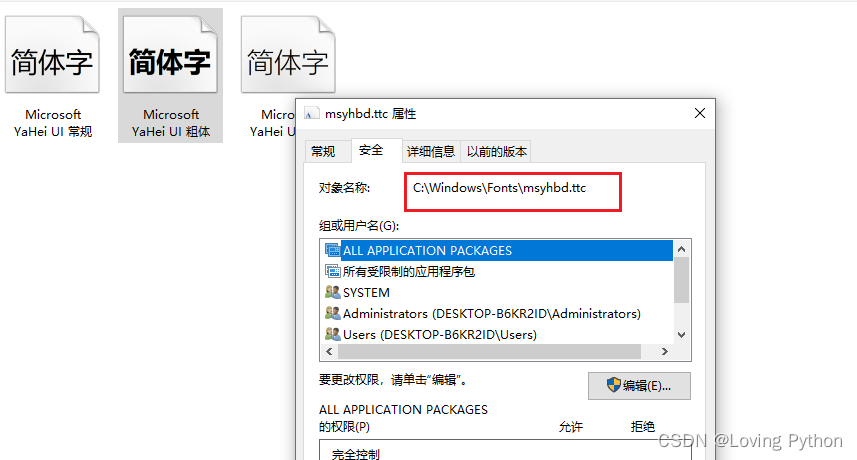857x460 pixels.
Task: Select the partly hidden third YaHei font thumbnail
Action: pos(288,55)
